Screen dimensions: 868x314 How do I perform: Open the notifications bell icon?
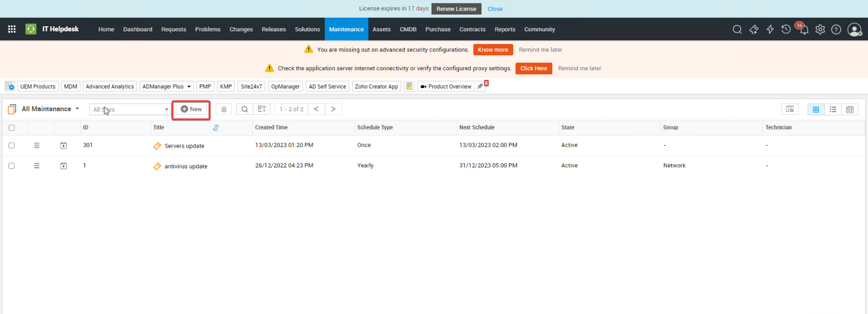click(x=803, y=30)
